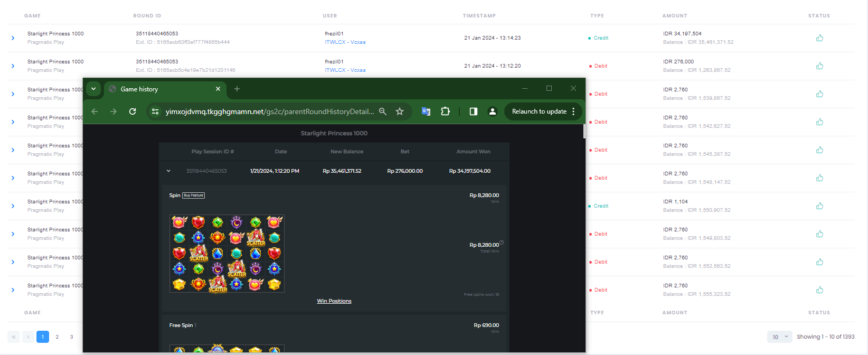Screen dimensions: 868x355
Task: Go to pagination page 3
Action: click(x=71, y=337)
